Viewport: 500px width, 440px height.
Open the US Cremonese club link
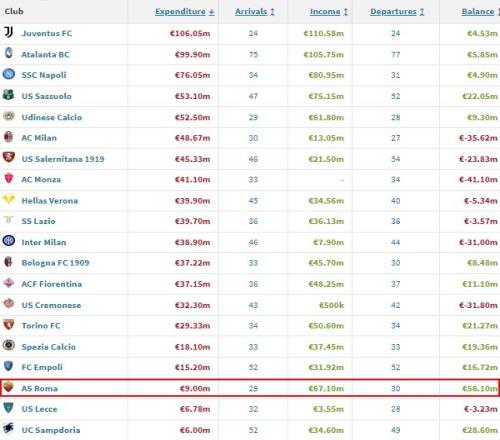click(x=51, y=305)
